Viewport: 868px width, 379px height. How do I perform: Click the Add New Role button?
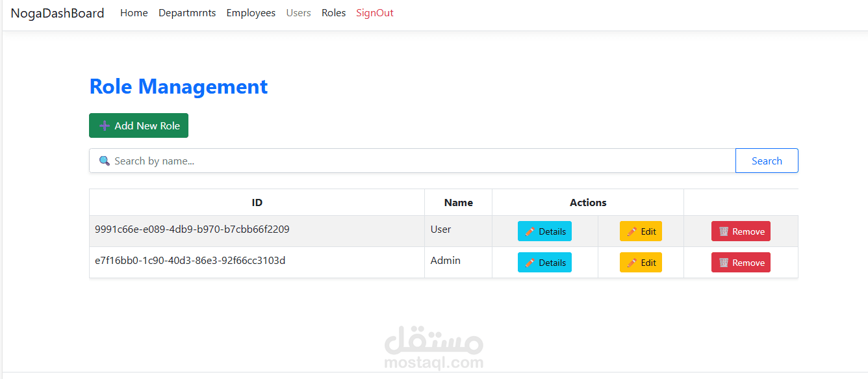pyautogui.click(x=138, y=125)
